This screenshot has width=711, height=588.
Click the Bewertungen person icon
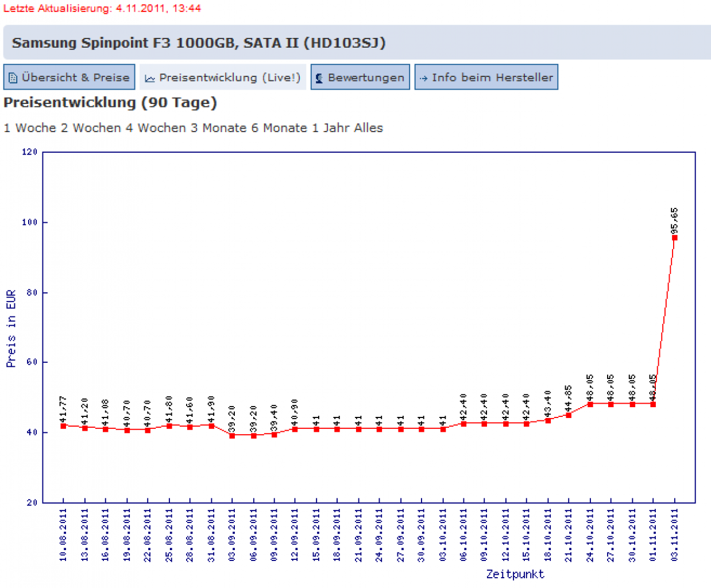(x=319, y=79)
